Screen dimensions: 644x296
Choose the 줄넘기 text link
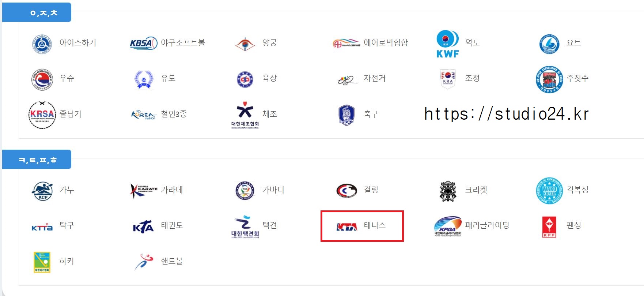(71, 114)
